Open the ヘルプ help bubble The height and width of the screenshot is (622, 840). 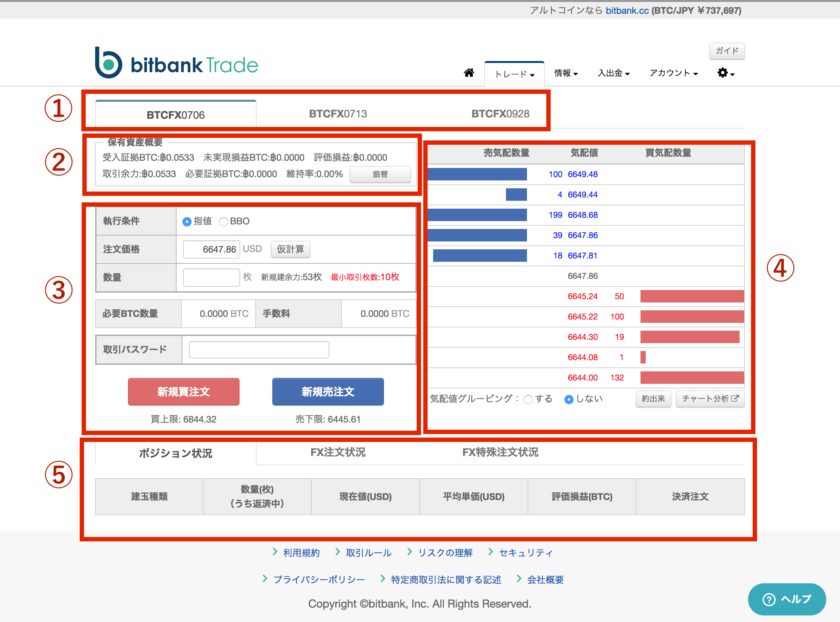(787, 599)
